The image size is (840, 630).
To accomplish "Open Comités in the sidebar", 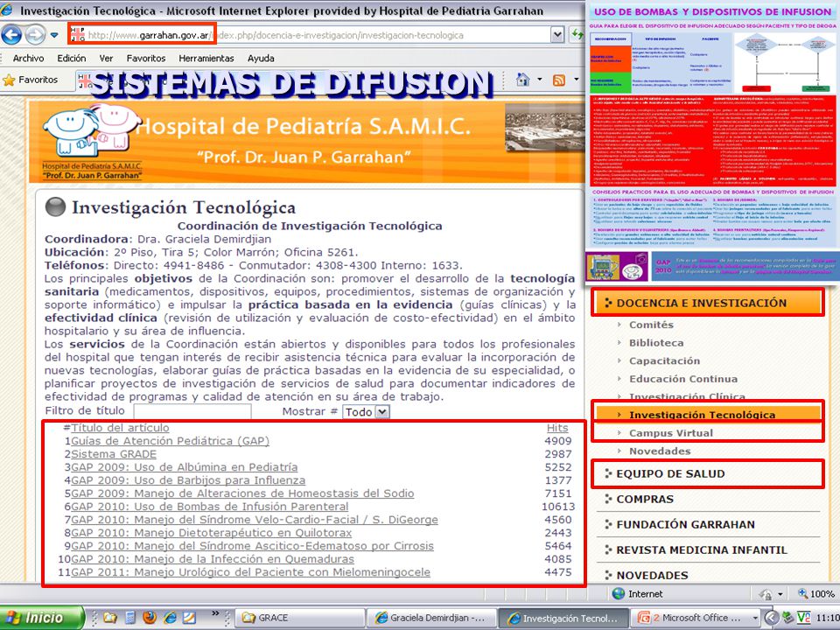I will (651, 325).
